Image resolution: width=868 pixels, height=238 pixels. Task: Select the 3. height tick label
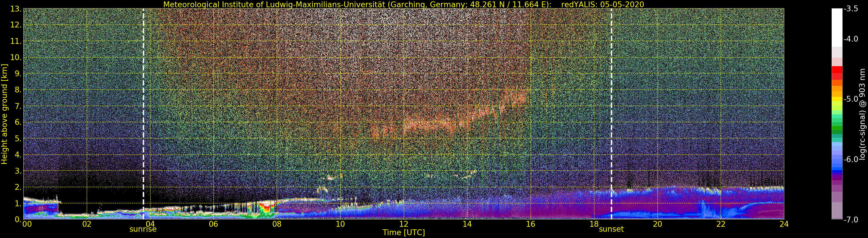[x=18, y=171]
